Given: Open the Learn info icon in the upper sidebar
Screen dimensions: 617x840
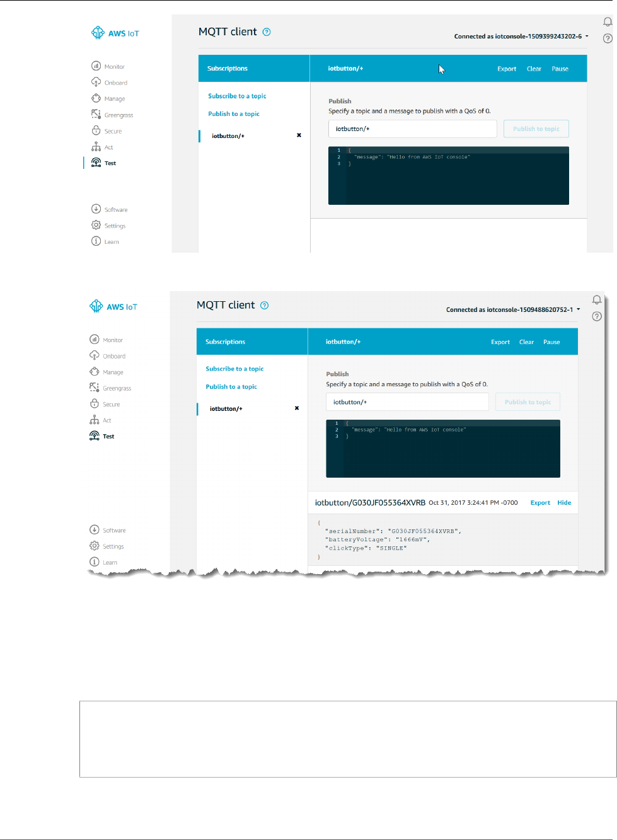Looking at the screenshot, I should [96, 241].
